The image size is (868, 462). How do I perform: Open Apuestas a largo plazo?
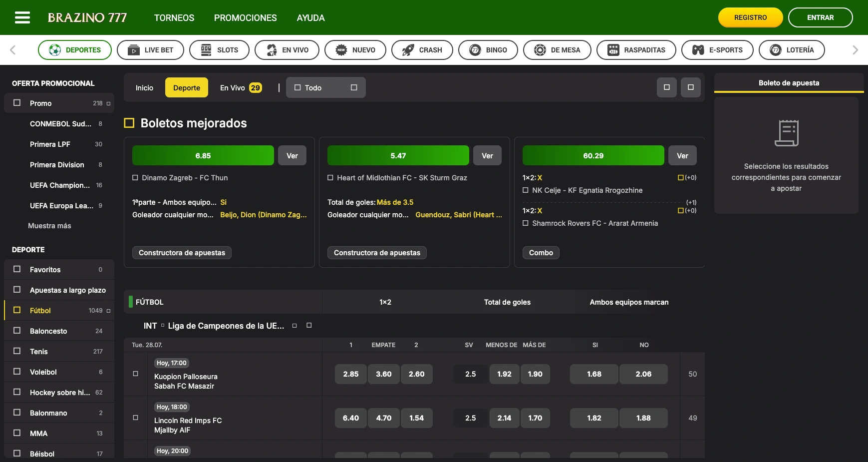[x=59, y=290]
